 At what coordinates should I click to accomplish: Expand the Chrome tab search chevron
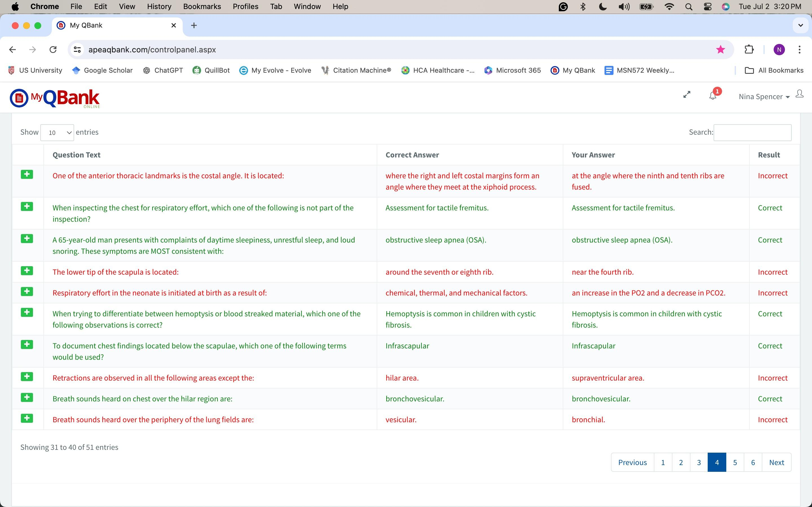click(x=801, y=25)
